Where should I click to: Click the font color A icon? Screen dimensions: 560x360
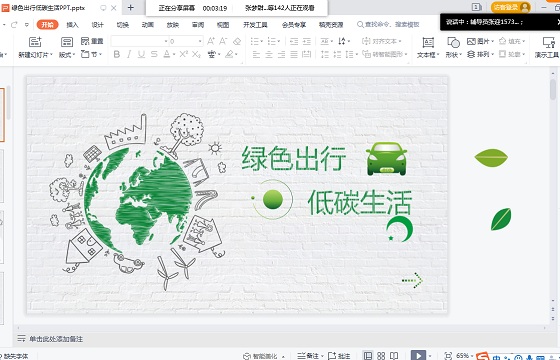pos(167,54)
